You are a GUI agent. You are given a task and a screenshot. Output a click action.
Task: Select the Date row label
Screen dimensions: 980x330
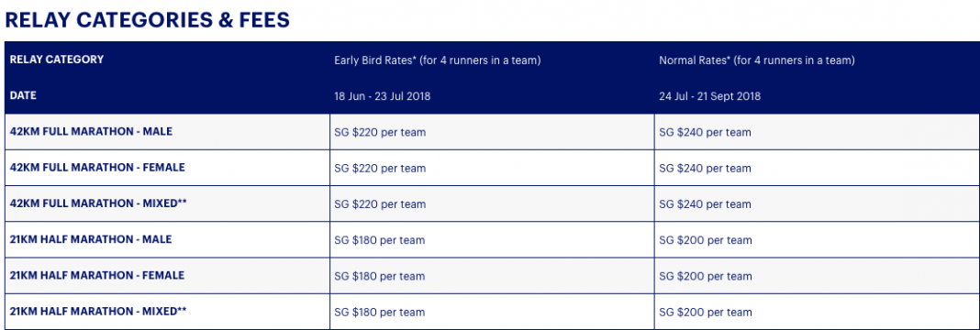[x=23, y=96]
